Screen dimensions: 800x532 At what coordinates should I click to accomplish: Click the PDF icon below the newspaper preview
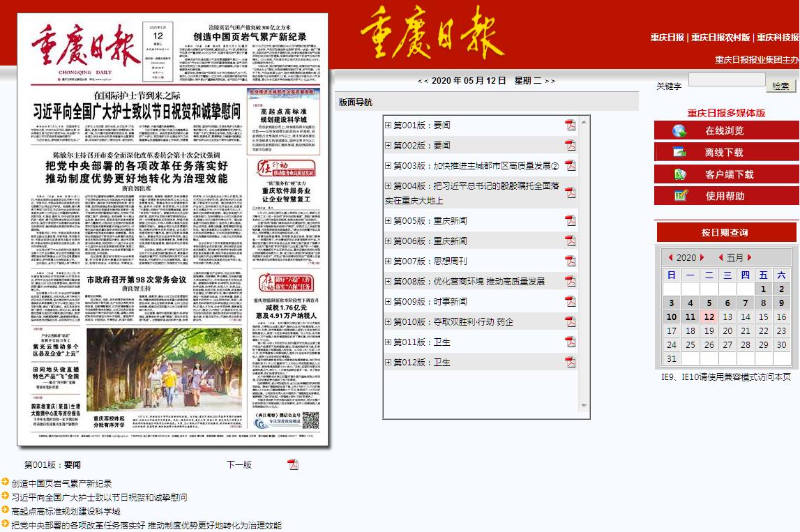(x=293, y=464)
